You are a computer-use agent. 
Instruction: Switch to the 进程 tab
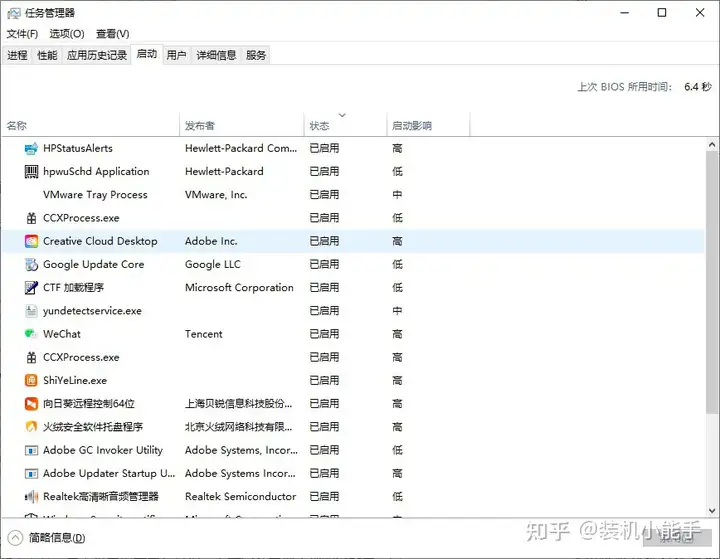click(17, 56)
